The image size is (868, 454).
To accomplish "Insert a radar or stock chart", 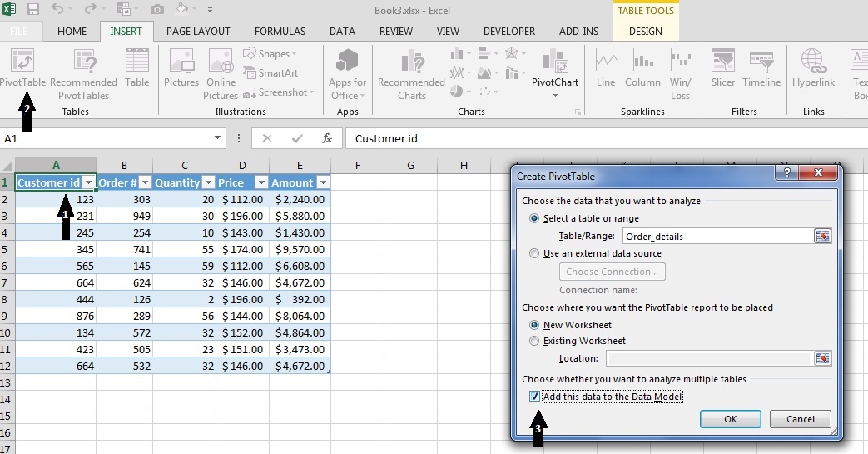I will pos(514,54).
